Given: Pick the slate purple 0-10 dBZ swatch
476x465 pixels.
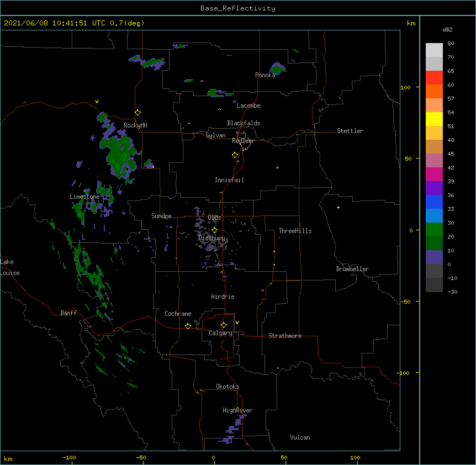Looking at the screenshot, I should (434, 257).
